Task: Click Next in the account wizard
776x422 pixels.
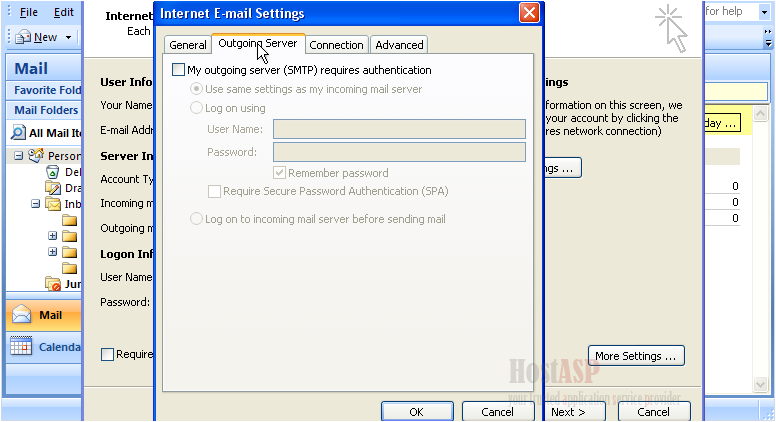Action: pyautogui.click(x=574, y=412)
